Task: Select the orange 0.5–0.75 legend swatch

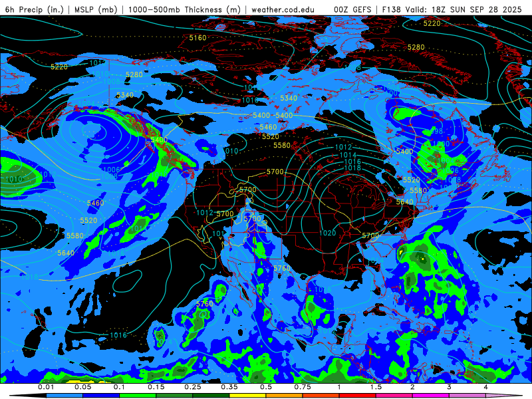Action: [285, 396]
